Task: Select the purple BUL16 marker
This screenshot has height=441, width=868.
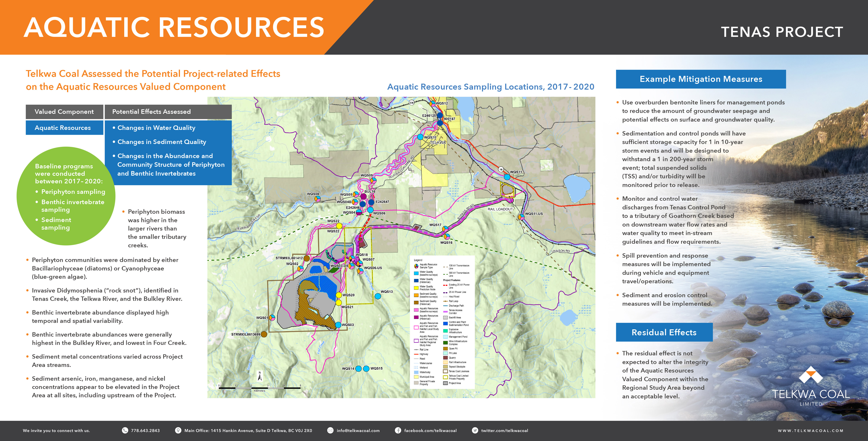Action: pyautogui.click(x=364, y=196)
